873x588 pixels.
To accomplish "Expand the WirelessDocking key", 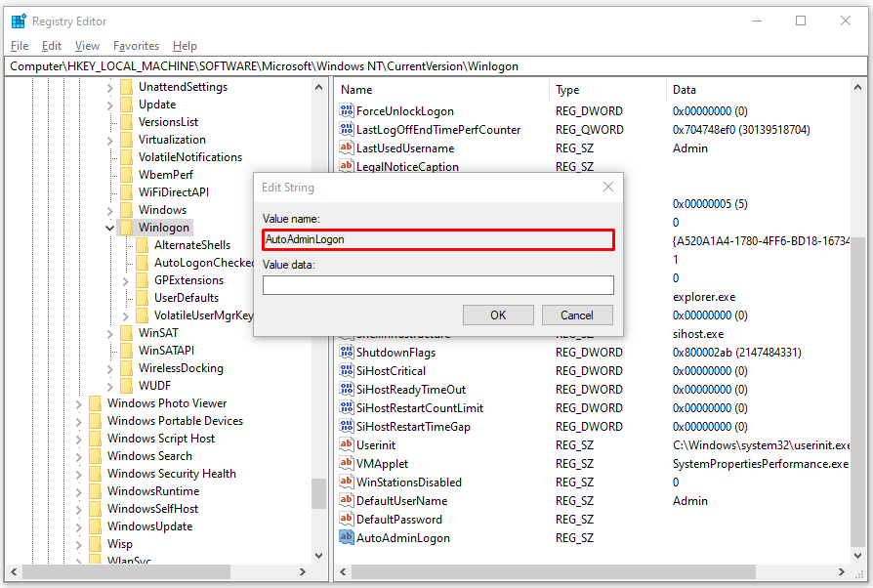I will coord(109,368).
